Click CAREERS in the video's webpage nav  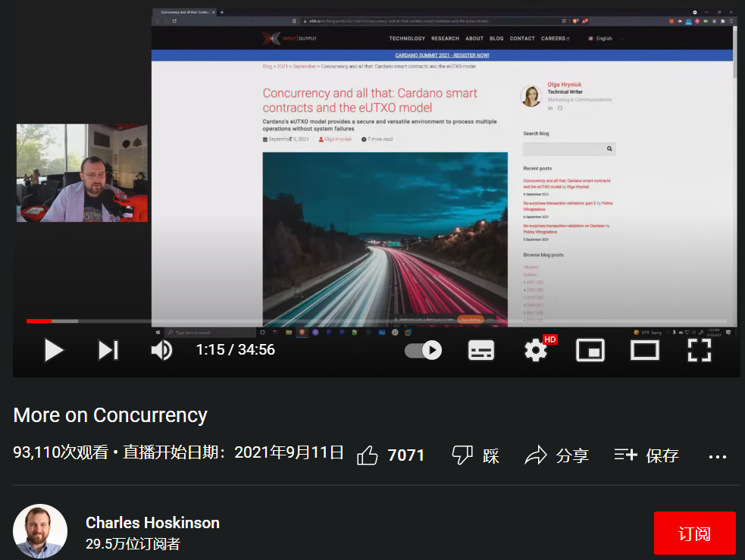[555, 39]
